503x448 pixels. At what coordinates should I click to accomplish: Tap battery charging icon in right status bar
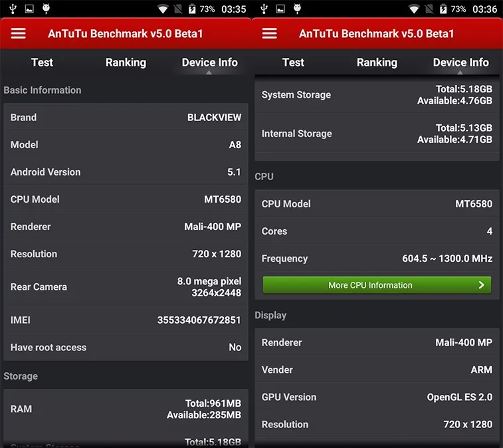pos(443,9)
